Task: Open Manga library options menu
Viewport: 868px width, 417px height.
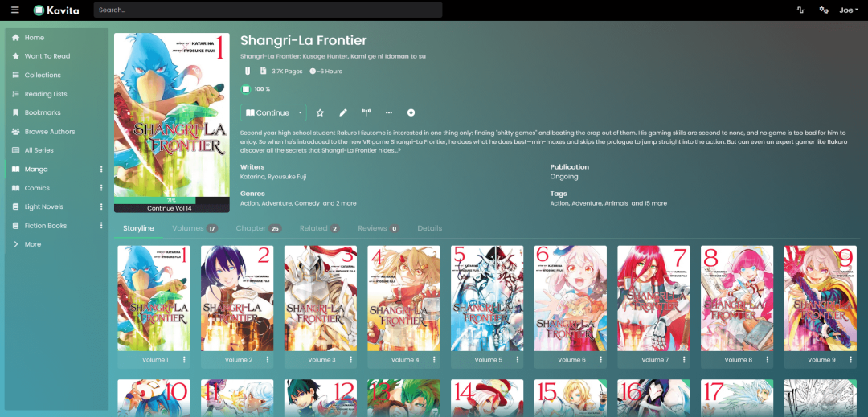Action: pos(101,170)
